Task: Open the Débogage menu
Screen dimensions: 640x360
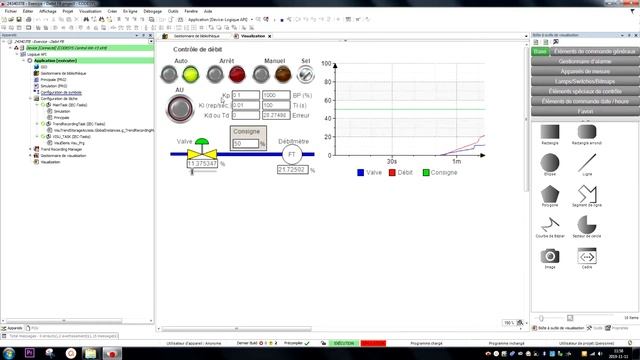Action: pos(153,11)
